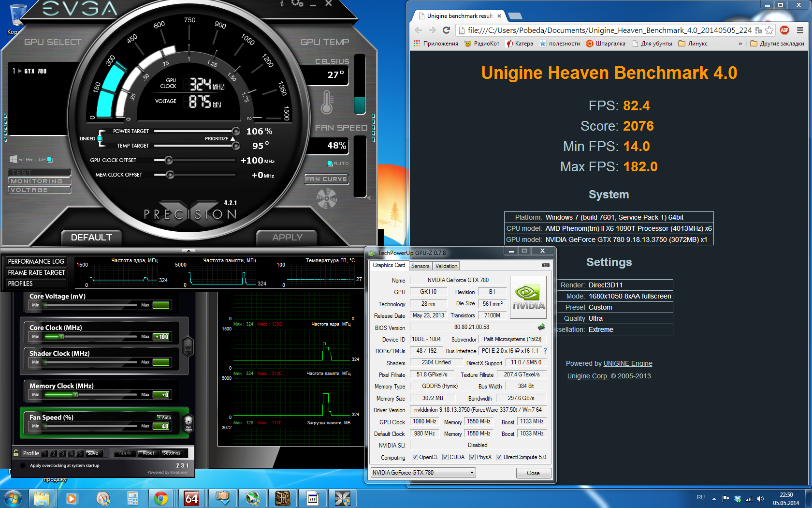
Task: Click the AdBlock Plus extension icon
Action: [784, 30]
